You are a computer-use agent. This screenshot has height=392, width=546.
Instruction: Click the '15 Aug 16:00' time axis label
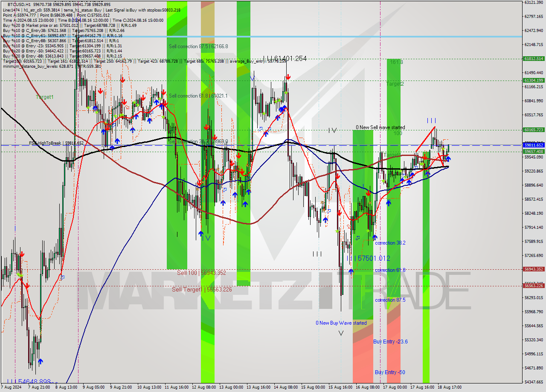[340, 388]
